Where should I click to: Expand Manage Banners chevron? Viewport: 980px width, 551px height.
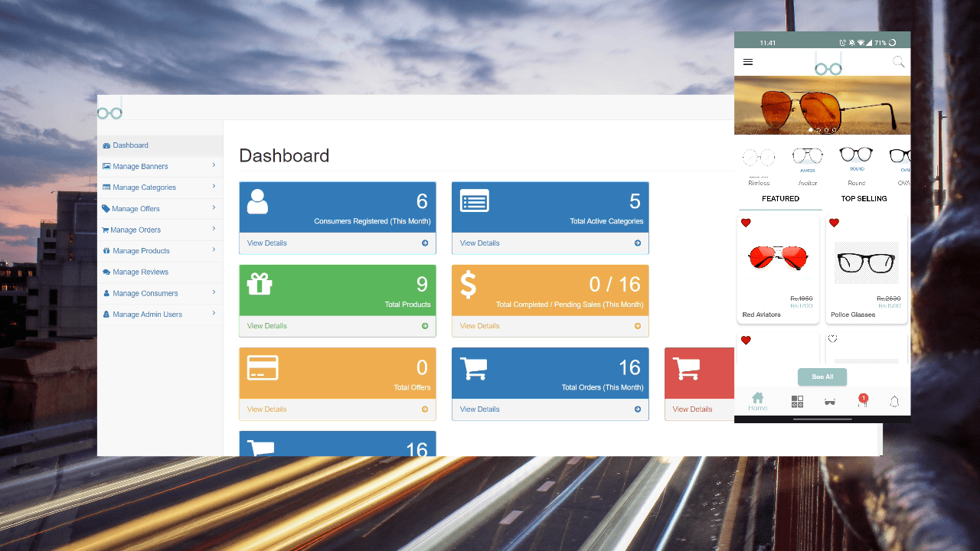(214, 165)
